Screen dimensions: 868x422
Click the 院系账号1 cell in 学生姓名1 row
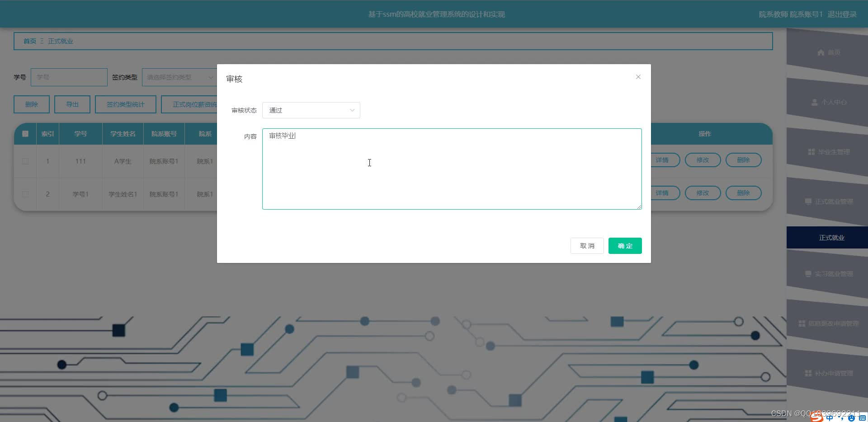(164, 194)
